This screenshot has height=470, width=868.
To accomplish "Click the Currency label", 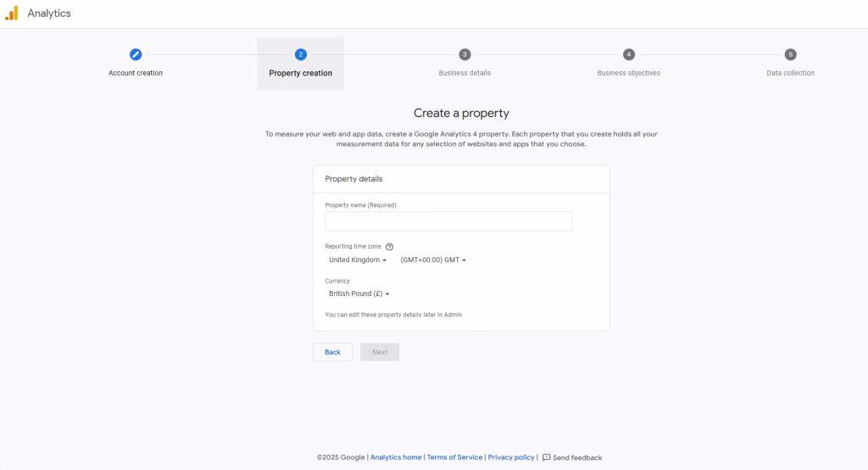I will pos(337,281).
